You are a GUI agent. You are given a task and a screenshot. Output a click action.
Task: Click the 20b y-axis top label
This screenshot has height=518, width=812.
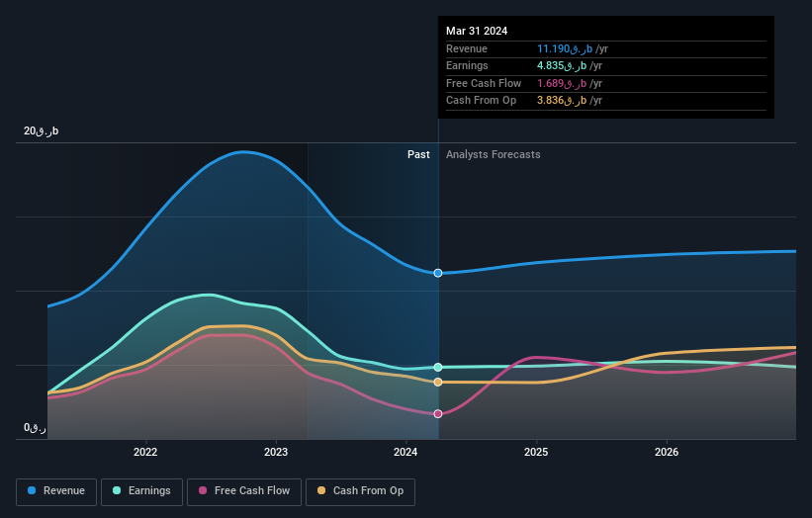[41, 130]
